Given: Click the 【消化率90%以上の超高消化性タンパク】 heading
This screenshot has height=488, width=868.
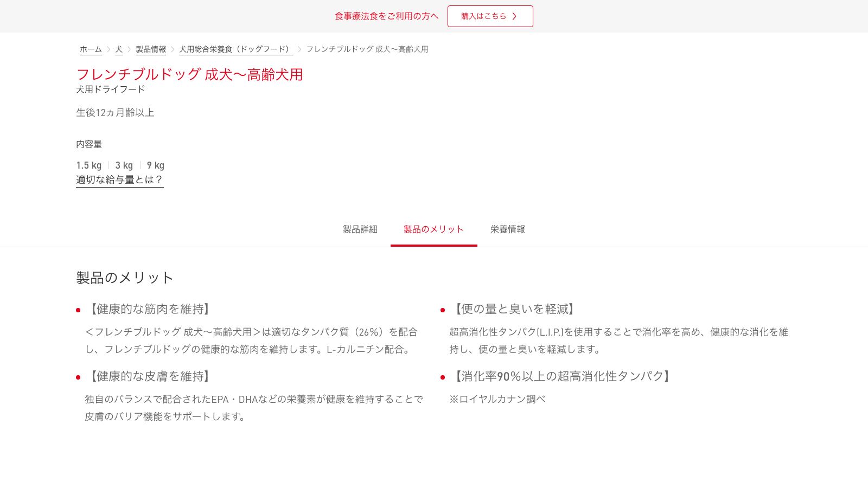Looking at the screenshot, I should (562, 376).
